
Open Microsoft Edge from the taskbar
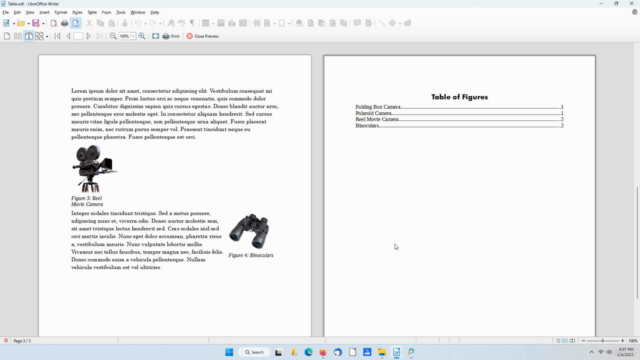(308, 352)
